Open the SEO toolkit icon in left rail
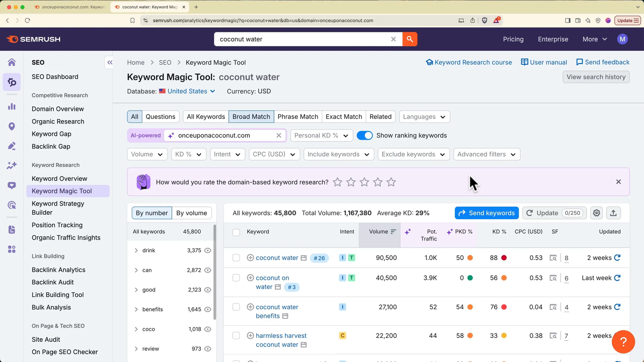Viewport: 644px width, 362px height. pyautogui.click(x=12, y=82)
